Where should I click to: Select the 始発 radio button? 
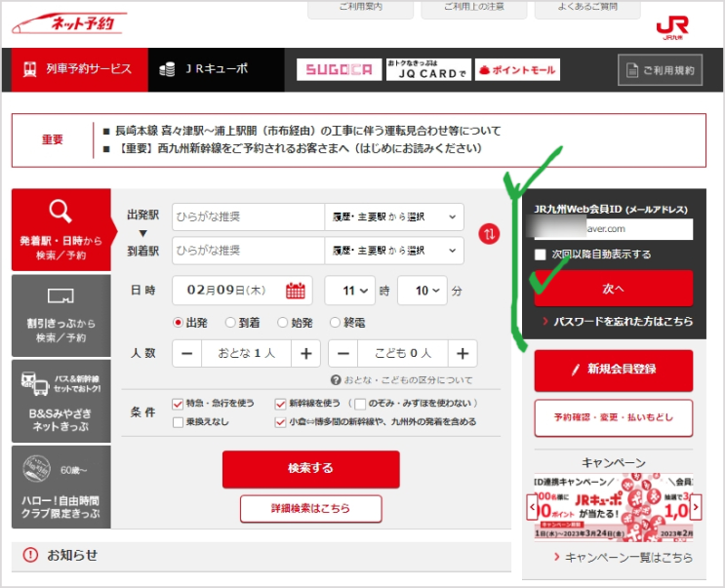(283, 323)
